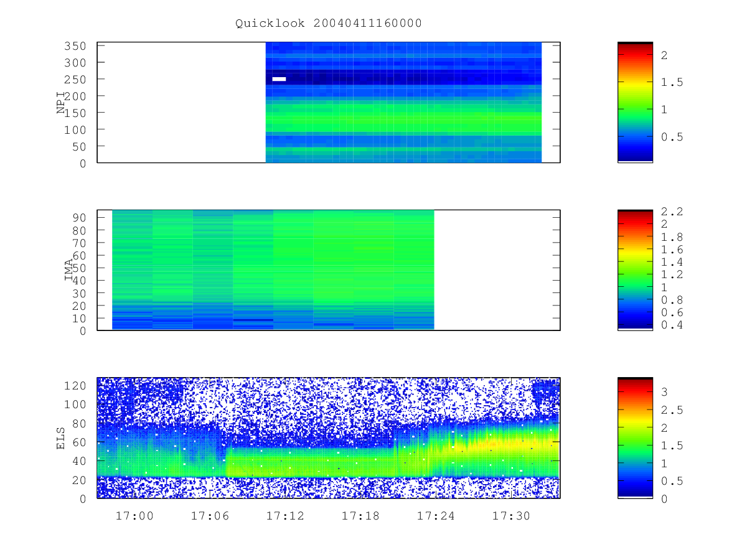Click the "30" tick on IMA axis
The height and width of the screenshot is (560, 747).
80,293
